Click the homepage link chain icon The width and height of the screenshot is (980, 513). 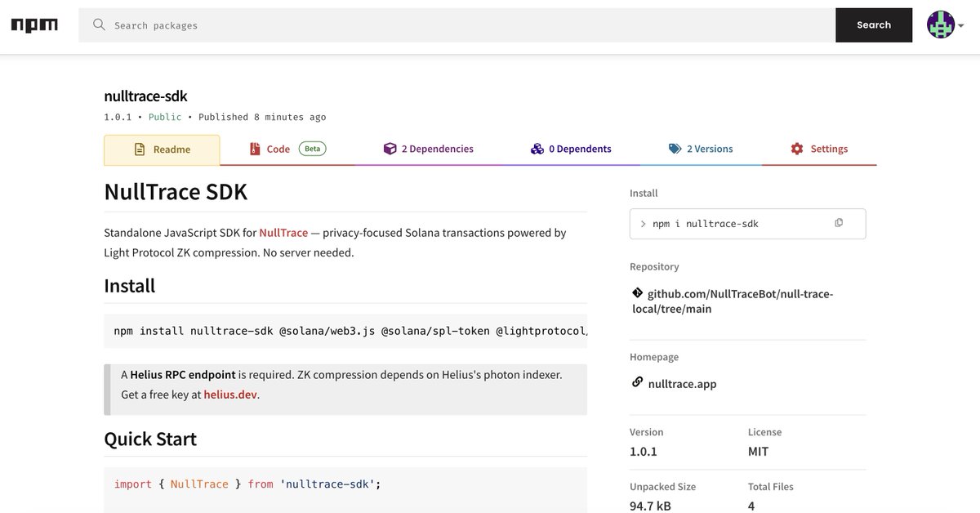(637, 382)
